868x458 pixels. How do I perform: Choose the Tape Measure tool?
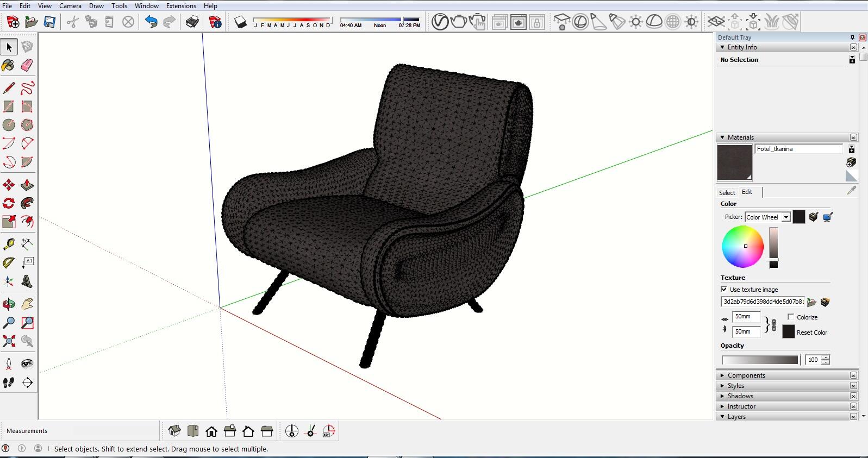9,244
